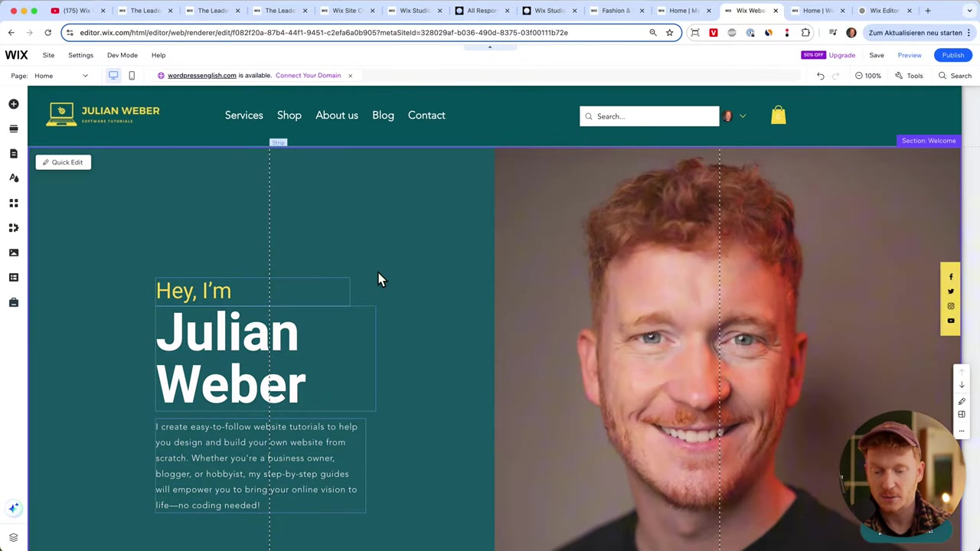Click the YouTube icon in social bar
The height and width of the screenshot is (551, 980).
click(951, 321)
